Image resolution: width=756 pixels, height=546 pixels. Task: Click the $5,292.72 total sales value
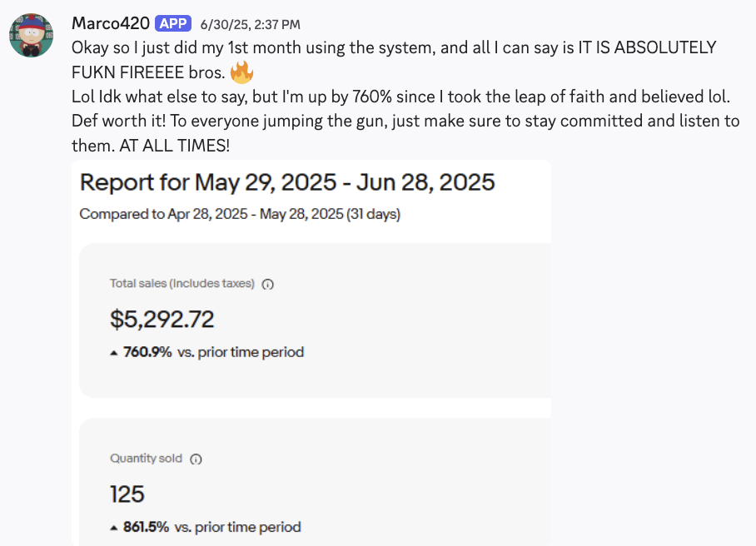point(162,319)
